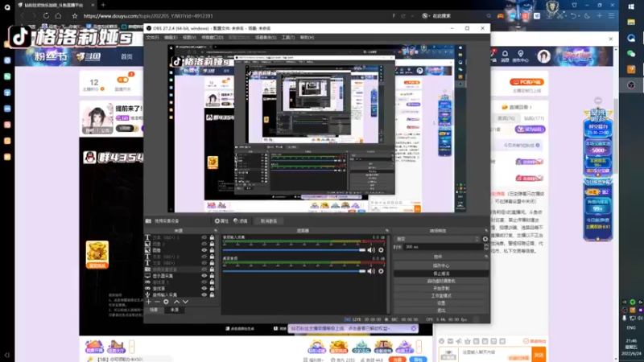This screenshot has height=362, width=644.
Task: Move selected source down with the down arrow
Action: (x=186, y=302)
